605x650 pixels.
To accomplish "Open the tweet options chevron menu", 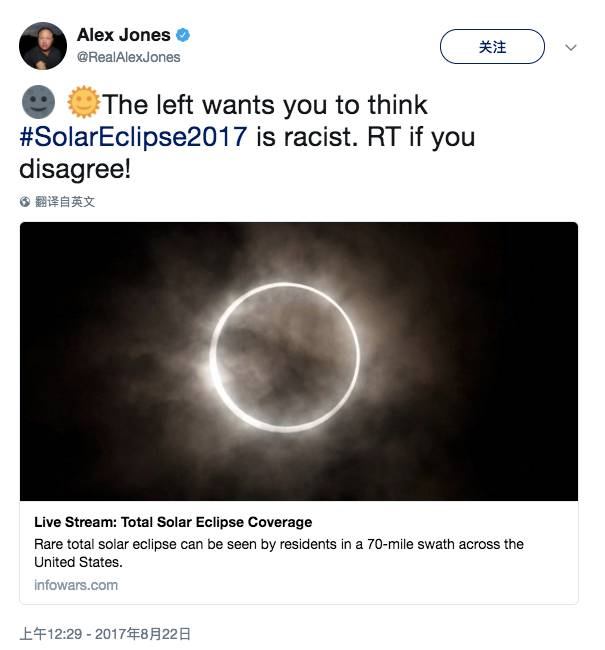I will click(x=571, y=47).
